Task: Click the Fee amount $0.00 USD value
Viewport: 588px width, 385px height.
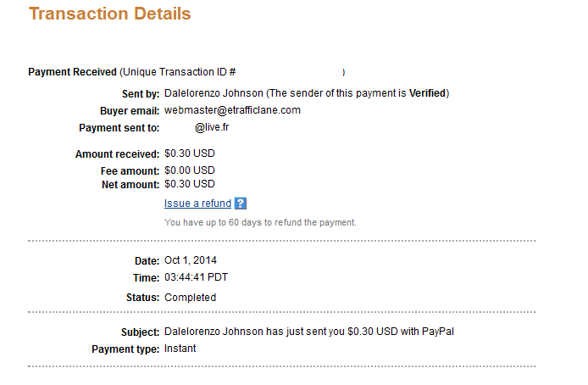Action: coord(190,170)
